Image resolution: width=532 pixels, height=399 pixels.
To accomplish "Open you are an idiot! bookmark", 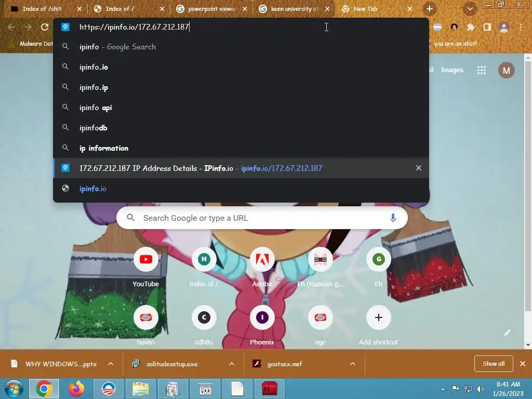I will tap(455, 44).
